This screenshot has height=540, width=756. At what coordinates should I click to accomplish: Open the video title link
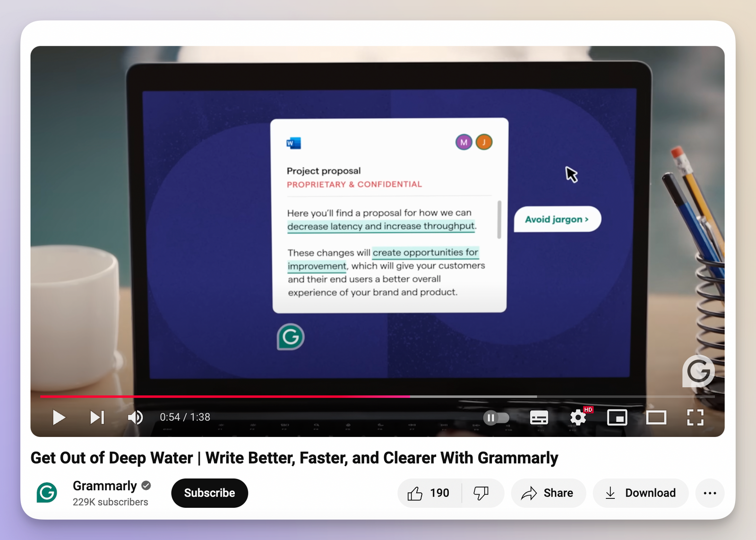294,458
